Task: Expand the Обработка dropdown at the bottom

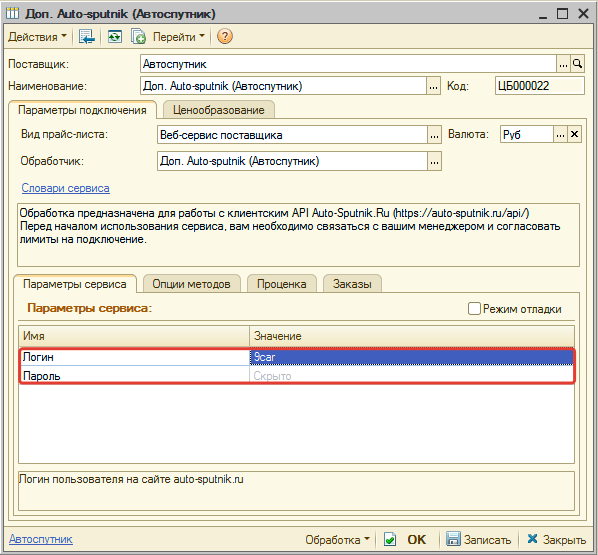Action: (x=337, y=539)
